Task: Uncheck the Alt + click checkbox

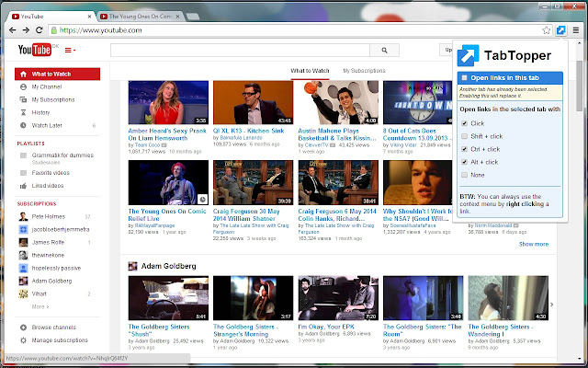Action: coord(464,162)
